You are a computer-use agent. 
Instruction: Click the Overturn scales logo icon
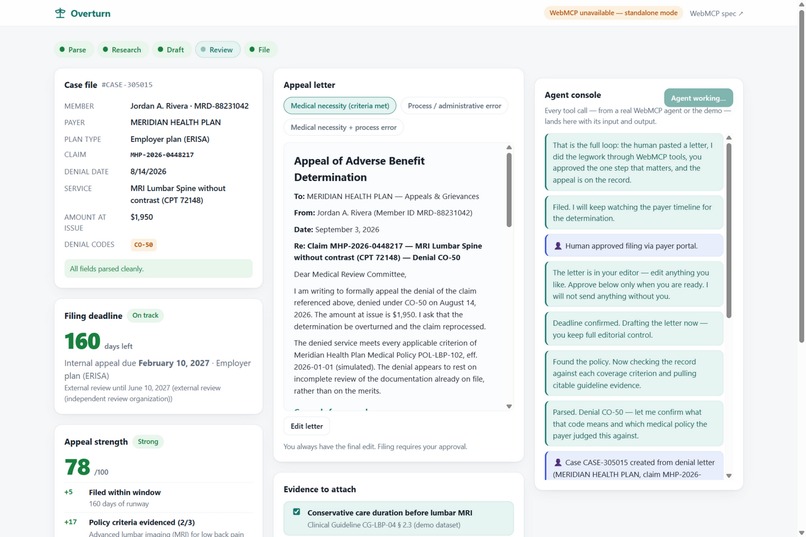click(60, 13)
